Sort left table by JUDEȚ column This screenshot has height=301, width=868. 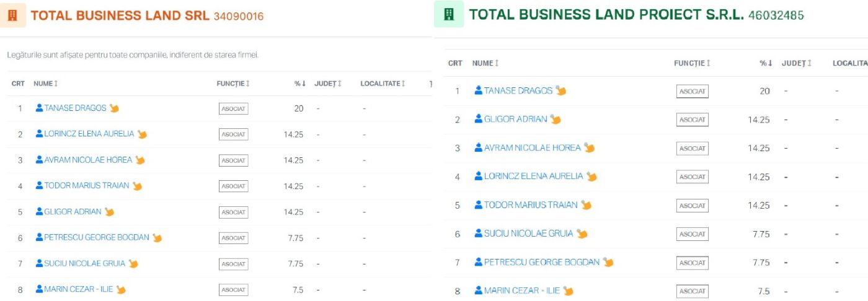328,84
